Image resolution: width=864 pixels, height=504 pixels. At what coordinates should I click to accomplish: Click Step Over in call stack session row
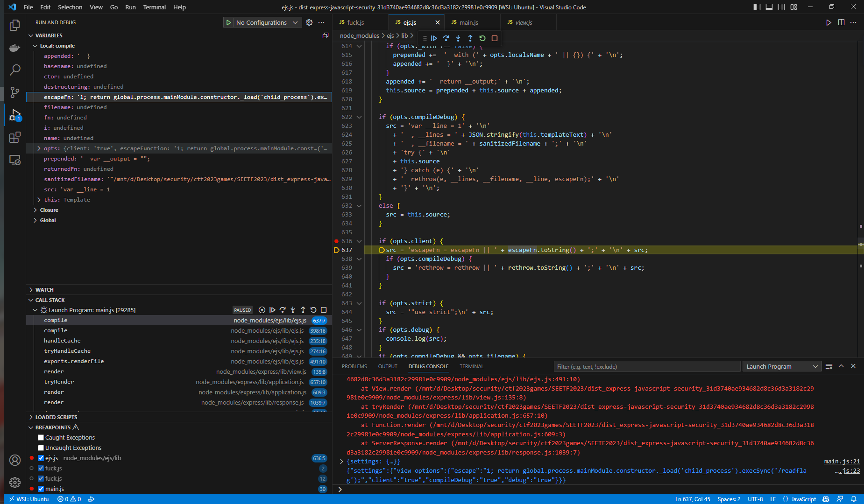tap(283, 310)
